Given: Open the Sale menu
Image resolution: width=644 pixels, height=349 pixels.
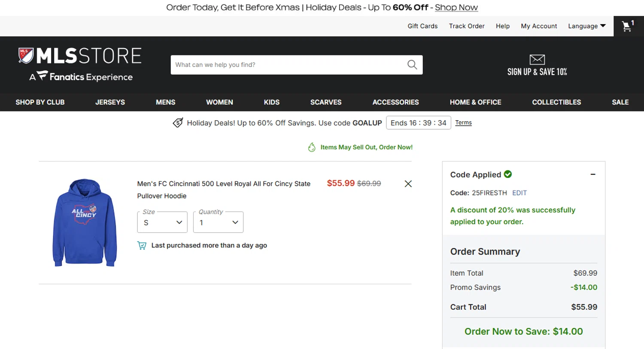Looking at the screenshot, I should click(620, 102).
